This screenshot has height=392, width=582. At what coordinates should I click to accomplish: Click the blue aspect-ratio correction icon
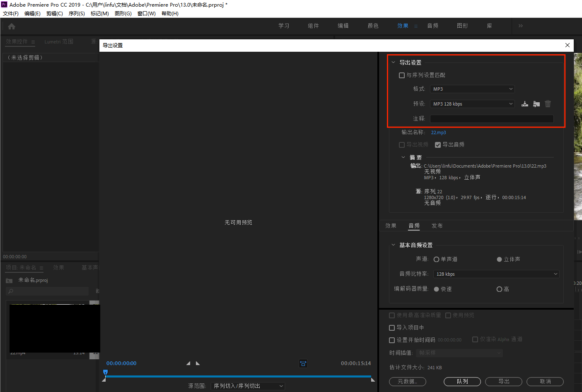coord(303,363)
